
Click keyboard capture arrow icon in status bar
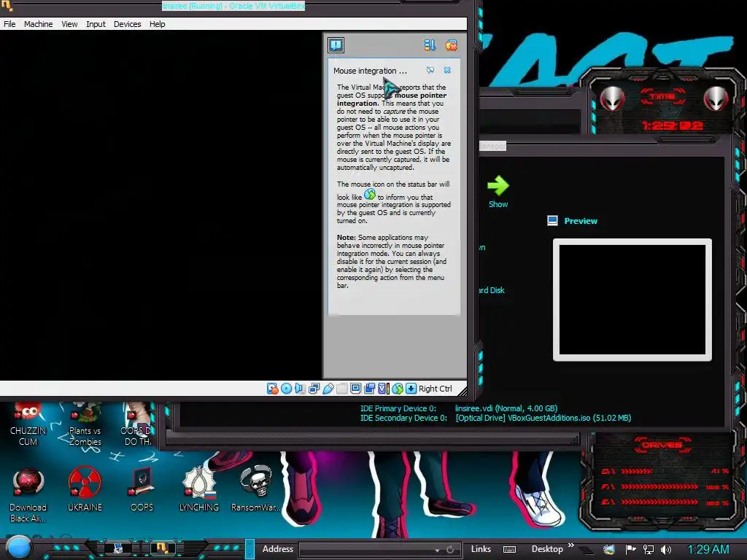pyautogui.click(x=411, y=389)
